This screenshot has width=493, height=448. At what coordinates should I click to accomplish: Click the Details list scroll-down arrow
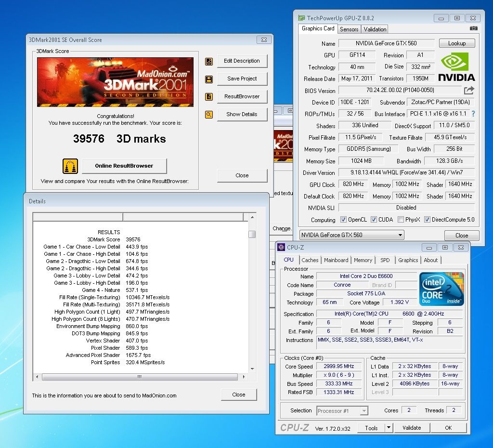pyautogui.click(x=252, y=369)
